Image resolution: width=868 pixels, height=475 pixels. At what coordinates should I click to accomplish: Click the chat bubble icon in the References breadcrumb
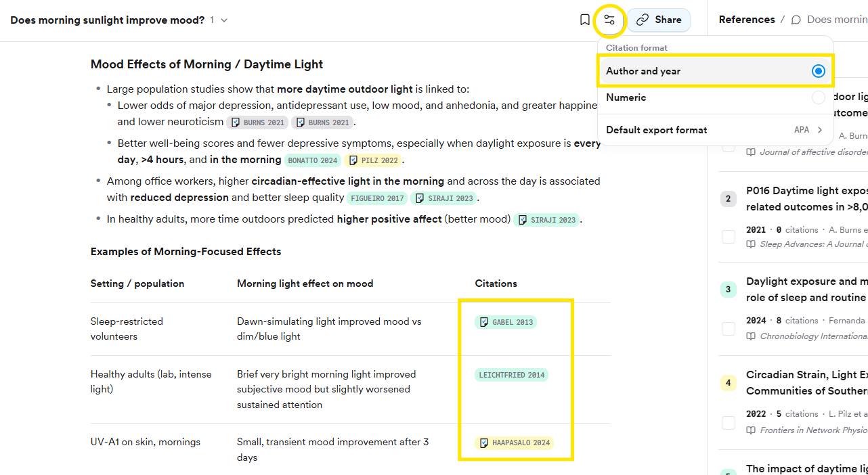[796, 20]
